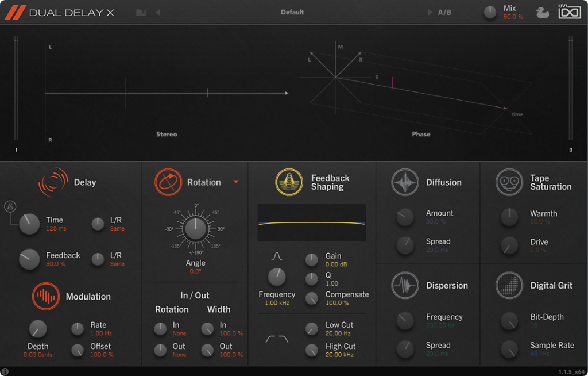The image size is (588, 376).
Task: Click the Angle 0.0° value
Action: pyautogui.click(x=195, y=271)
